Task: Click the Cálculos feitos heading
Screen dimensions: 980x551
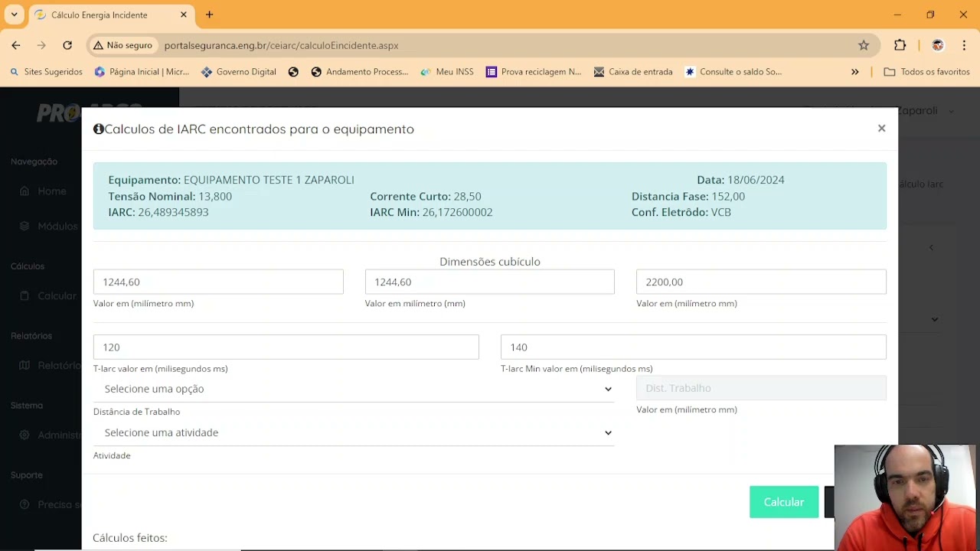Action: point(130,538)
